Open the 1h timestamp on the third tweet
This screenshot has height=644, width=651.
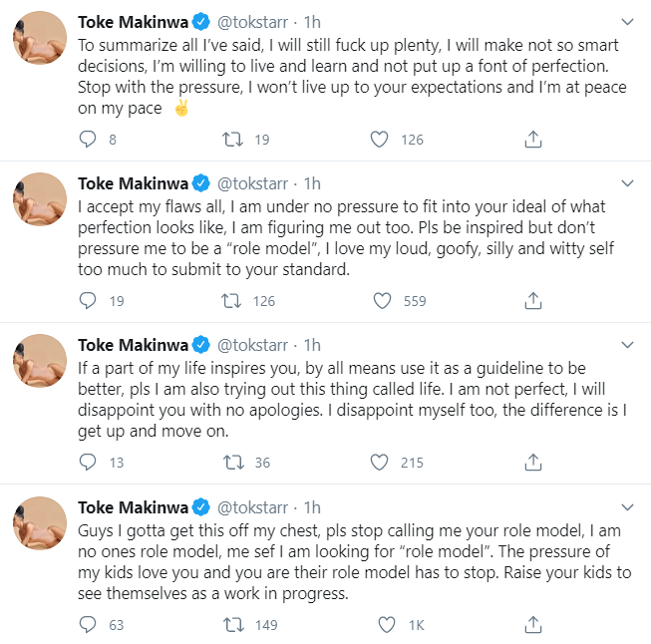312,346
